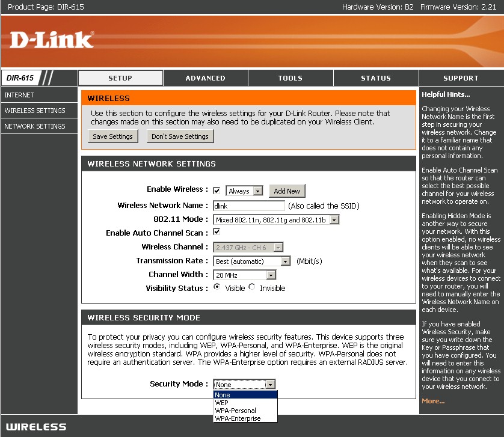Viewport: 504px width, 437px height.
Task: Open WIRELESS SETTINGS in sidebar
Action: click(x=39, y=111)
